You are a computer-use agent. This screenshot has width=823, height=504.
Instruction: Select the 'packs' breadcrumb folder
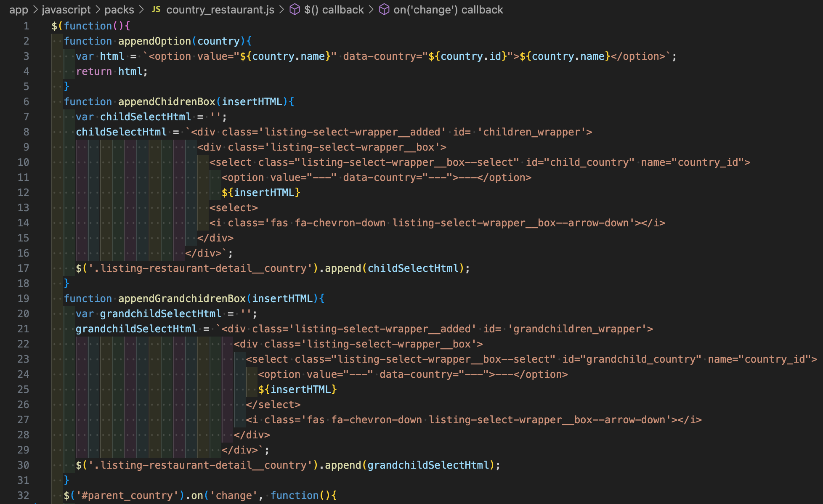119,10
